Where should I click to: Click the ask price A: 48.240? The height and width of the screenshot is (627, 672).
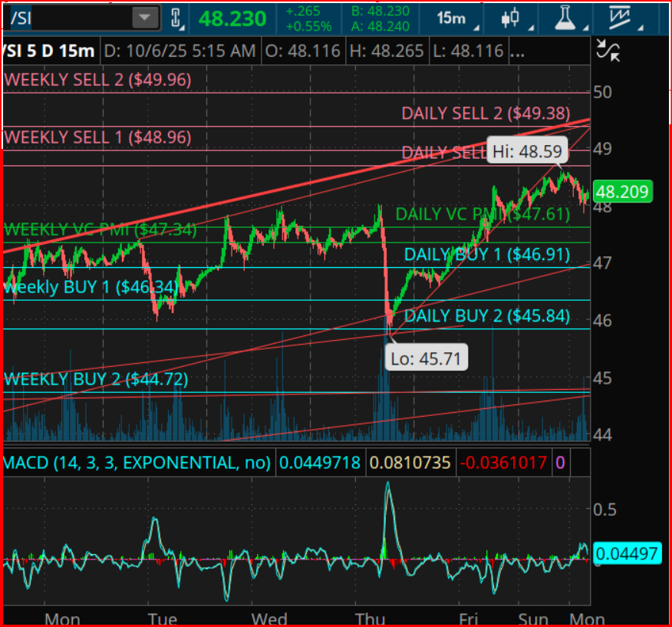click(x=379, y=26)
